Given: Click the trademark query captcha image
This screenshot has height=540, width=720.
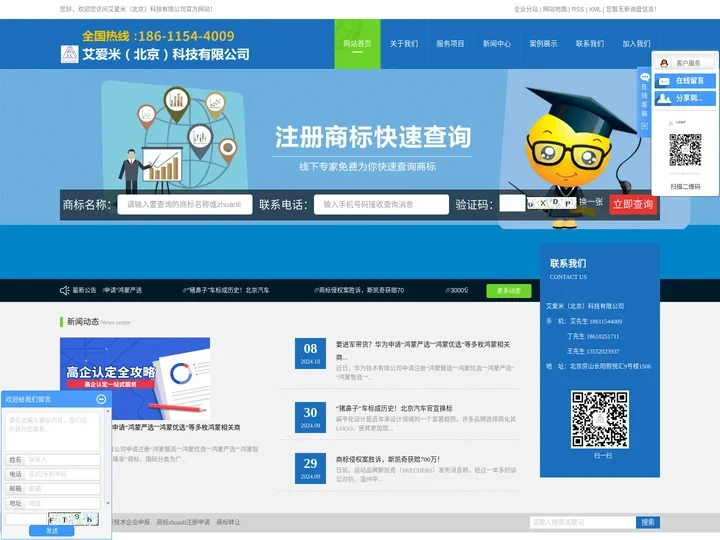Looking at the screenshot, I should tap(551, 203).
